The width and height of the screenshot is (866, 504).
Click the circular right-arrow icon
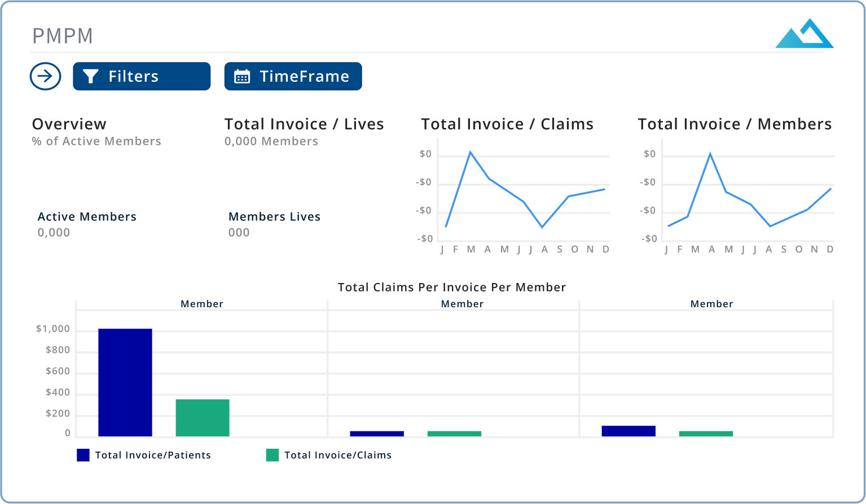coord(45,76)
